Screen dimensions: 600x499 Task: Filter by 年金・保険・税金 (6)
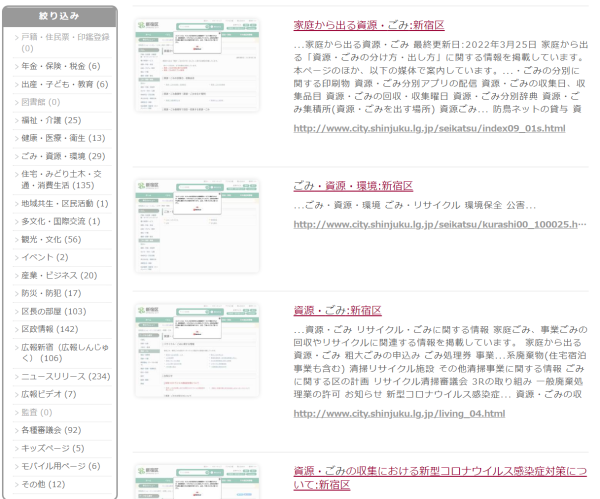click(61, 66)
